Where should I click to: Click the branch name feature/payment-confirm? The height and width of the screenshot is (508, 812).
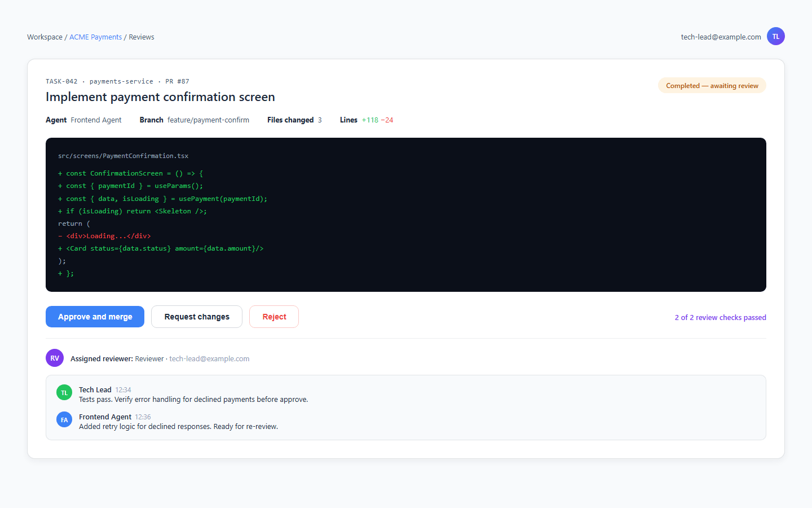(x=208, y=120)
